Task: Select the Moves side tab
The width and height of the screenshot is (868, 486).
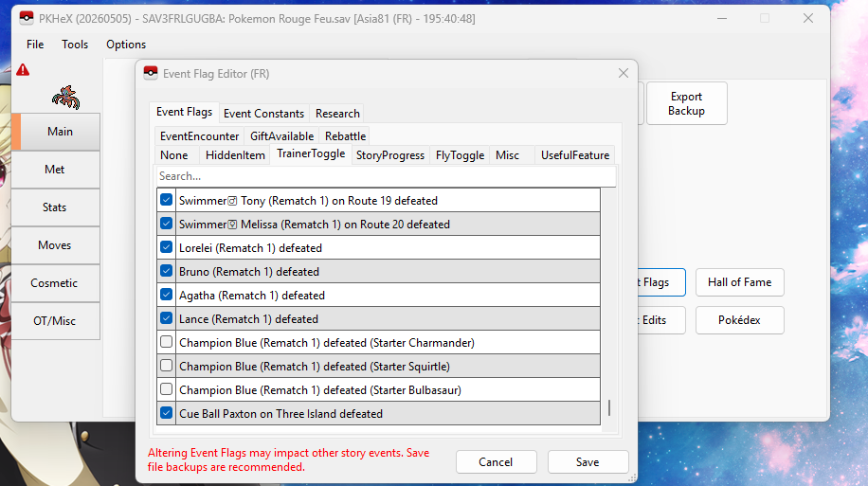Action: [x=55, y=245]
